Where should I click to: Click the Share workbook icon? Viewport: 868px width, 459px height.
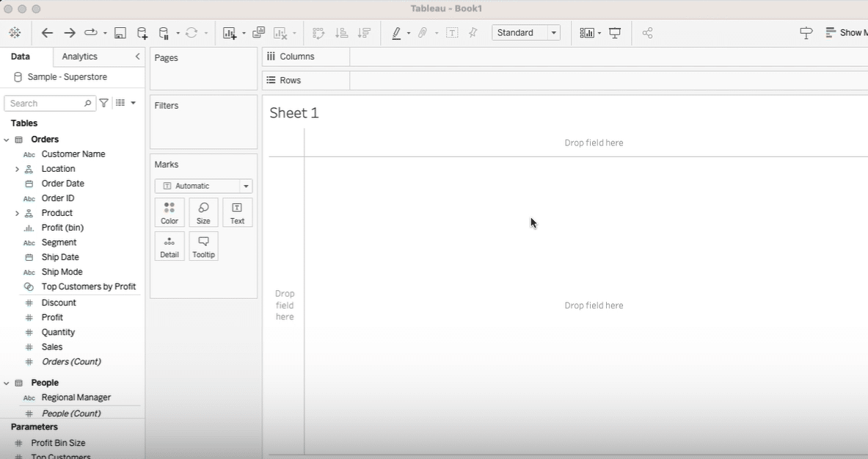648,33
